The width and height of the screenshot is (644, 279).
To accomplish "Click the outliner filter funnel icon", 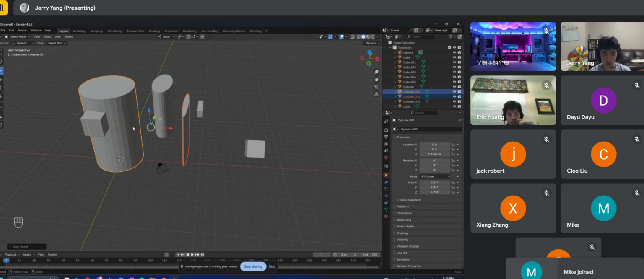I will (x=451, y=37).
